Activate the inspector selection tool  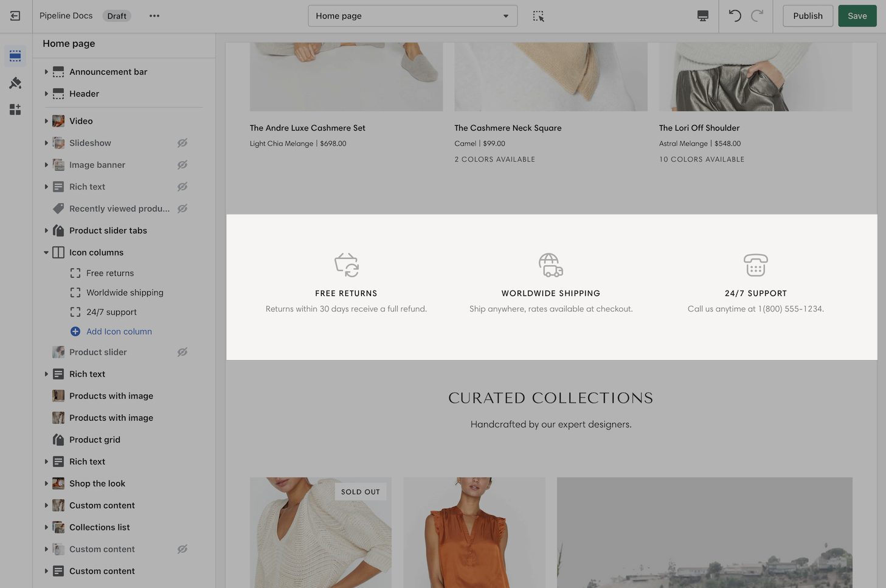click(x=538, y=16)
